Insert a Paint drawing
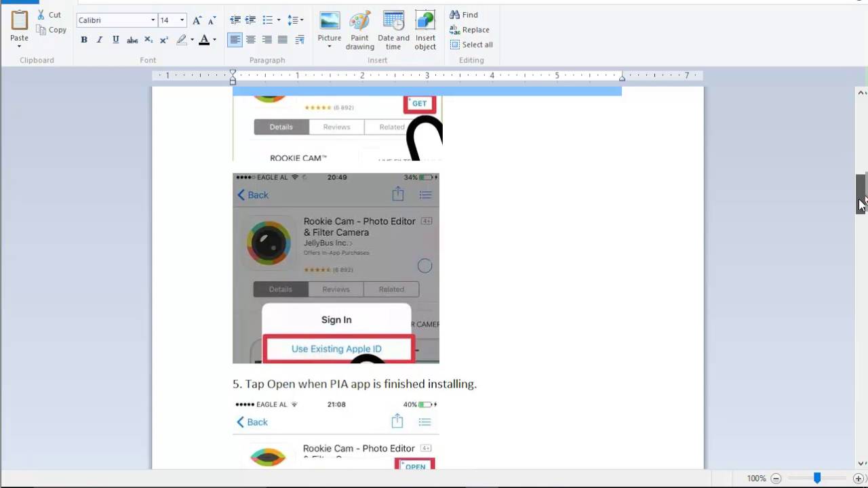 pos(359,30)
